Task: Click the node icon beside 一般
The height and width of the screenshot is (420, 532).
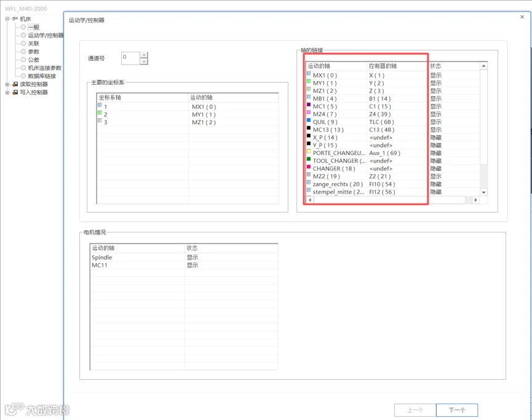Action: 23,27
